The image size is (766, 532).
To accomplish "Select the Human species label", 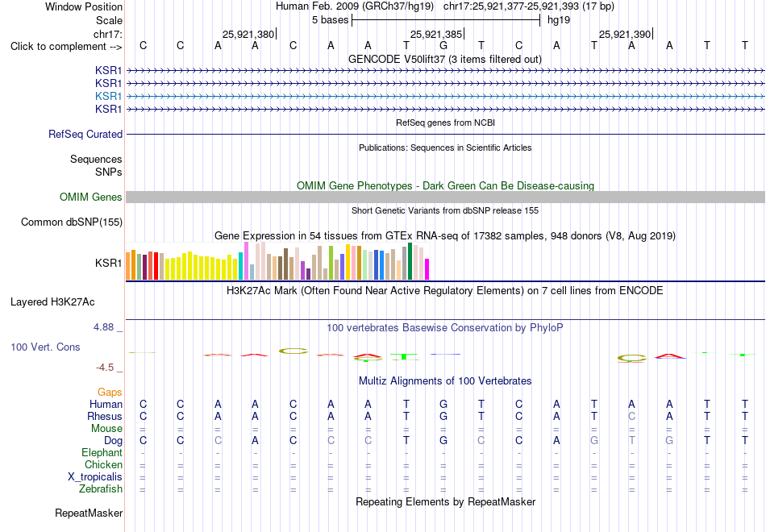I will click(x=106, y=404).
